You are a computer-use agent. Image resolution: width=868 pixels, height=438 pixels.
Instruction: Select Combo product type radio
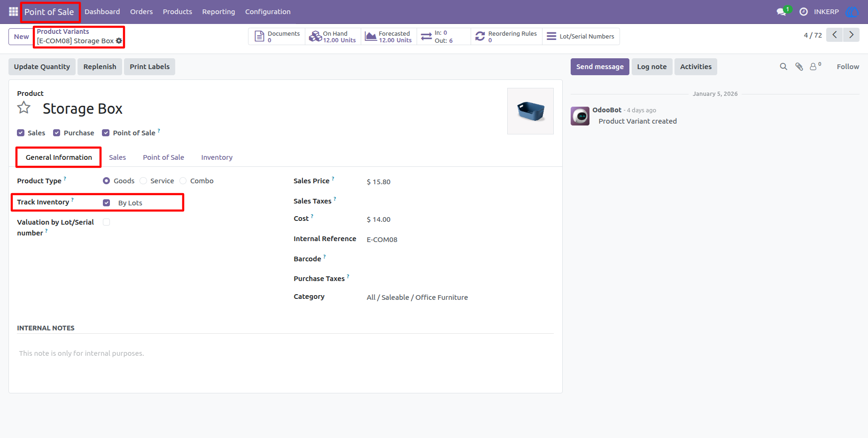click(183, 181)
